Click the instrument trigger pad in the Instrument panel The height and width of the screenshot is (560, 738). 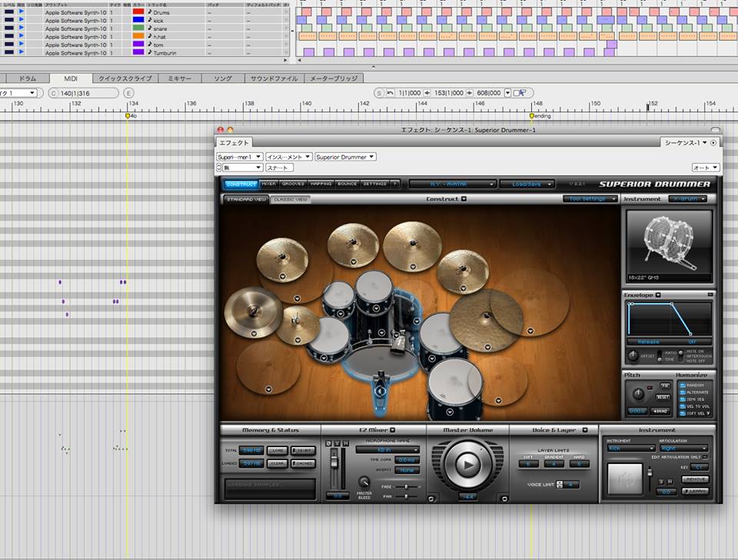tap(624, 479)
